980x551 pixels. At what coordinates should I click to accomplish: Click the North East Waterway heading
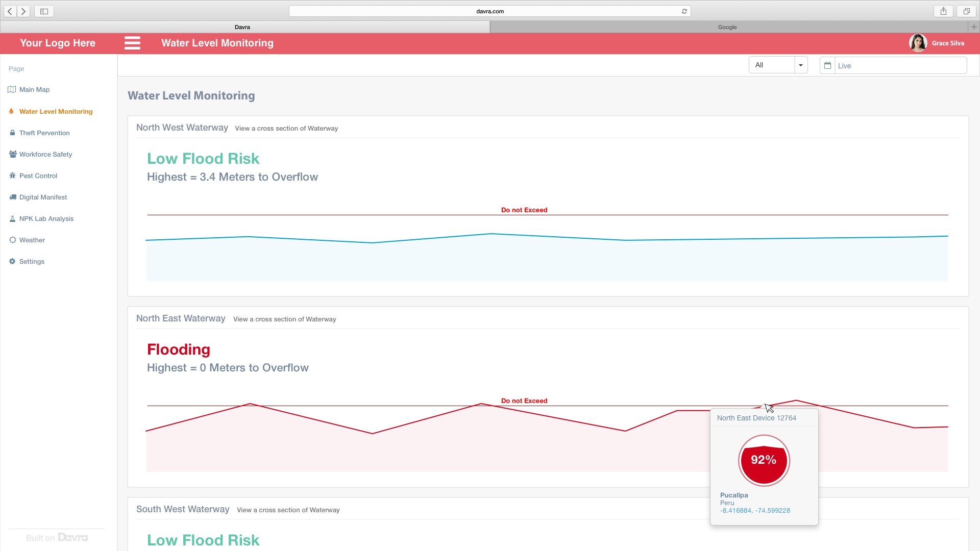181,318
